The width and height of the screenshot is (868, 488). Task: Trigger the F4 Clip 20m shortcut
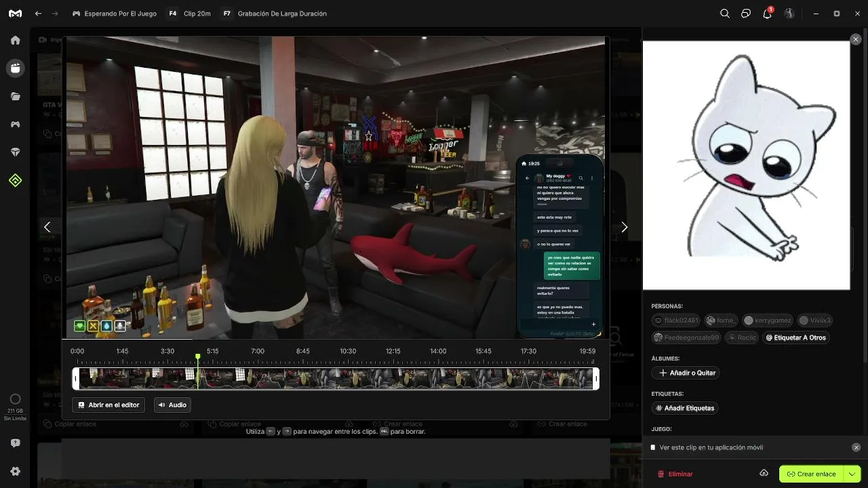(189, 14)
